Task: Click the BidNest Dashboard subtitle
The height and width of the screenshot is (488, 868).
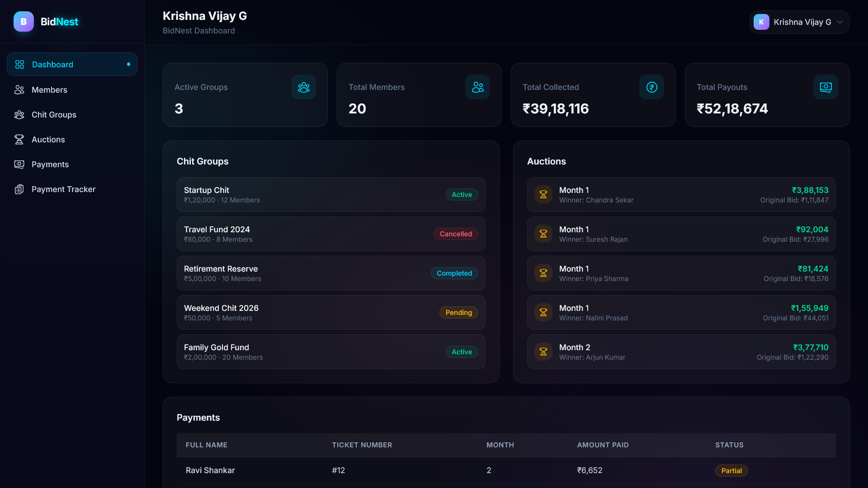Action: [x=198, y=31]
